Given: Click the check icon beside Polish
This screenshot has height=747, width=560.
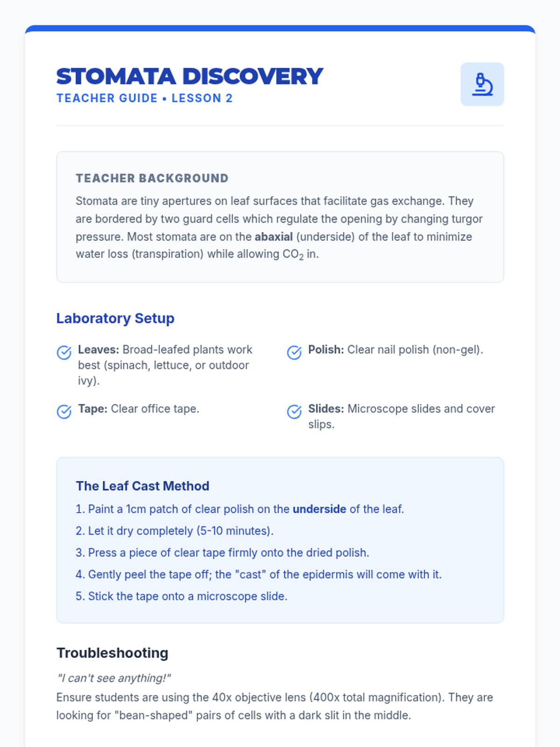Looking at the screenshot, I should pyautogui.click(x=294, y=352).
